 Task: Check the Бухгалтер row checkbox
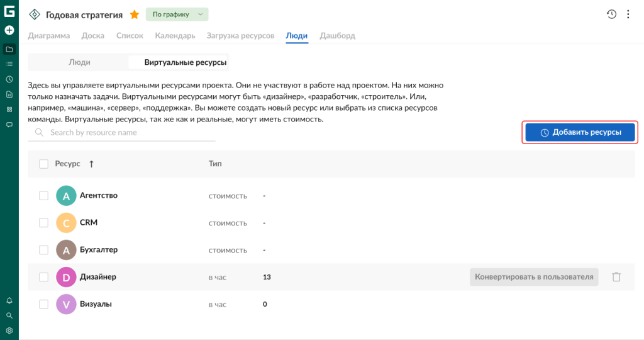tap(43, 250)
